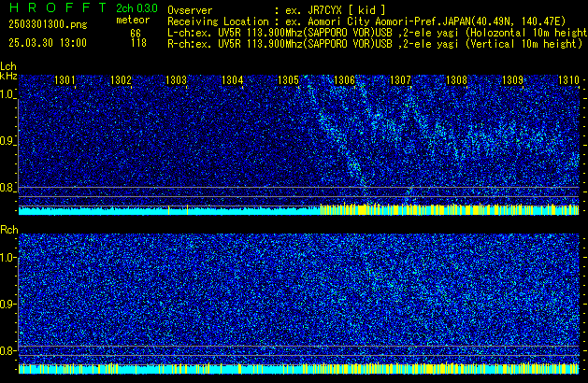Viewport: 588px width, 383px height.
Task: Click the Lch 0.8 frequency axis label
Action: 7,188
